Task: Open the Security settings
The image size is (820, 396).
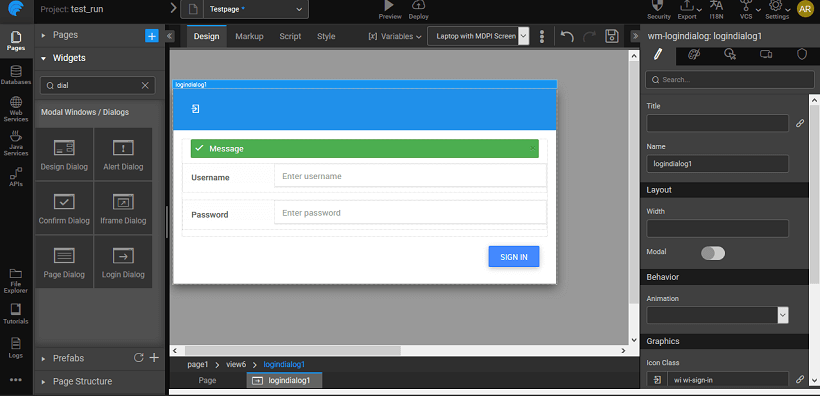Action: tap(659, 10)
